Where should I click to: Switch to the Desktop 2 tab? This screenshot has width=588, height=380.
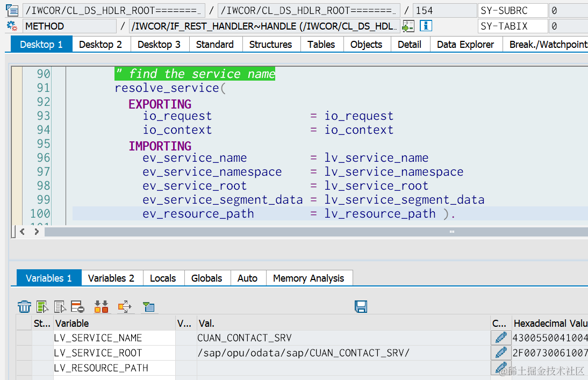click(x=101, y=44)
